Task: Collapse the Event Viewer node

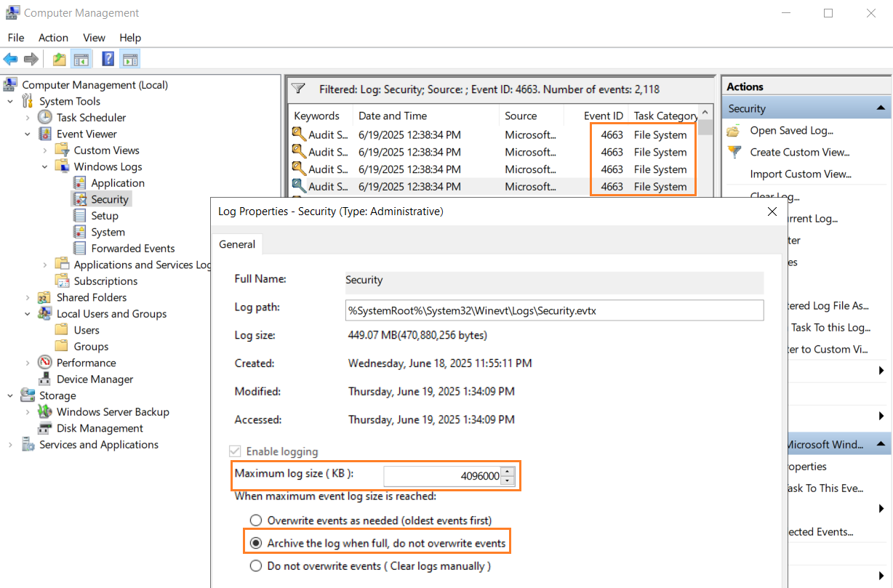Action: click(28, 134)
